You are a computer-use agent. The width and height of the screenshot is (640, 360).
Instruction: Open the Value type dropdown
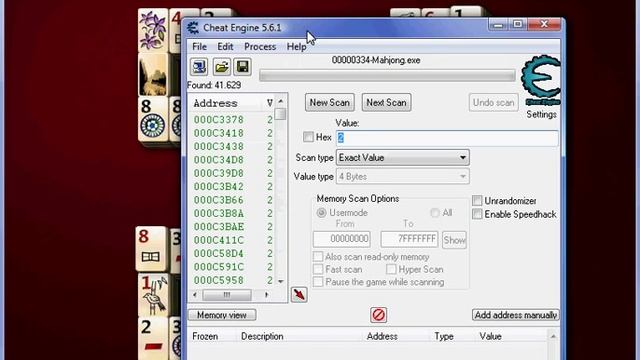click(402, 176)
